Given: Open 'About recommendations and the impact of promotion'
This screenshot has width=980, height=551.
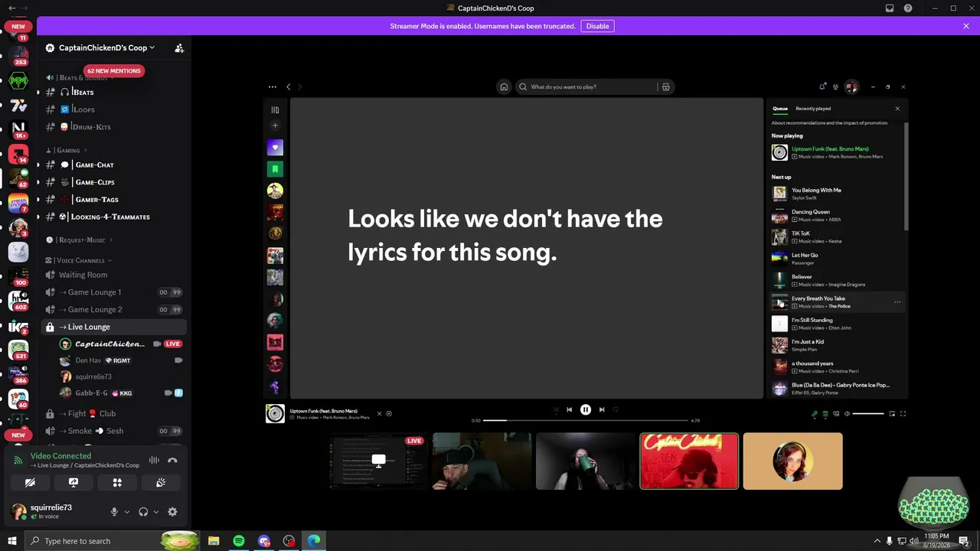Looking at the screenshot, I should pos(830,122).
